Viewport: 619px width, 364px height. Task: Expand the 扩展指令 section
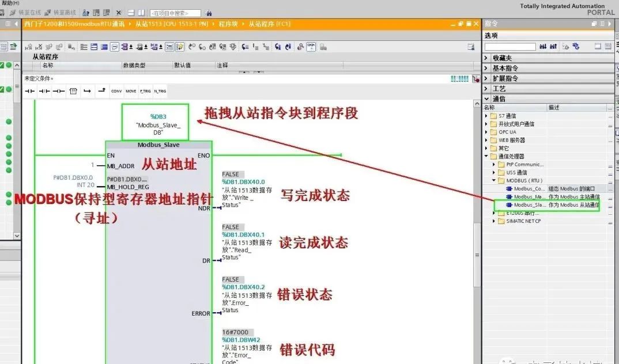pos(486,78)
